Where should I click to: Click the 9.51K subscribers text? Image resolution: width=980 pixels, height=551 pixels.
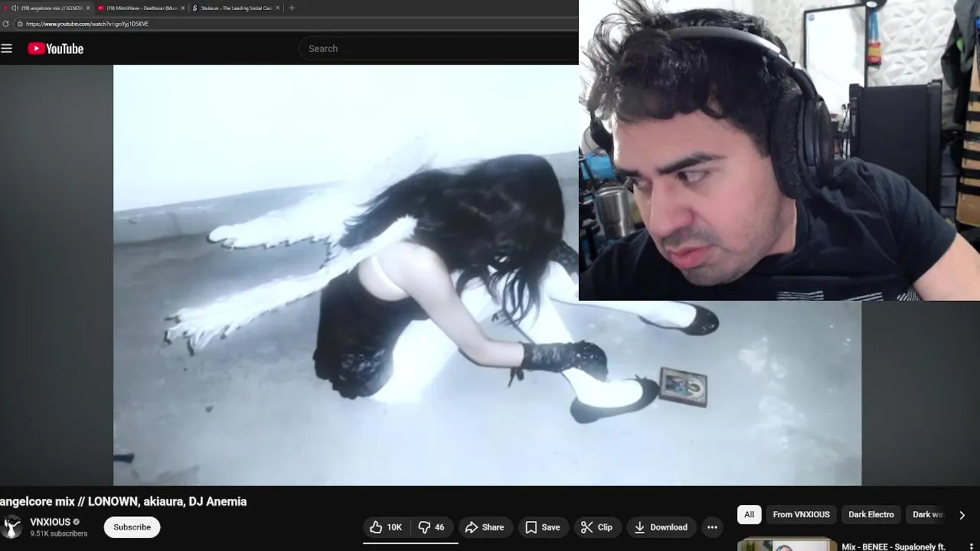59,533
